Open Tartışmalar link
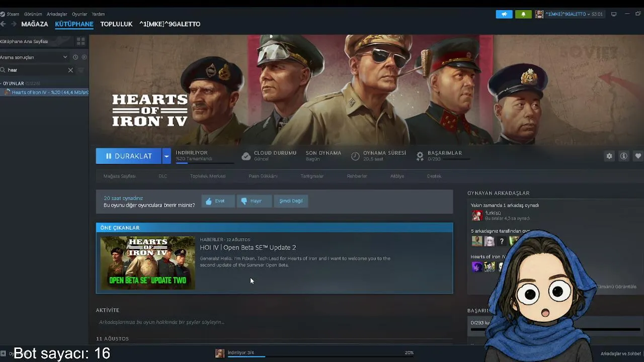The width and height of the screenshot is (644, 362). [x=312, y=176]
